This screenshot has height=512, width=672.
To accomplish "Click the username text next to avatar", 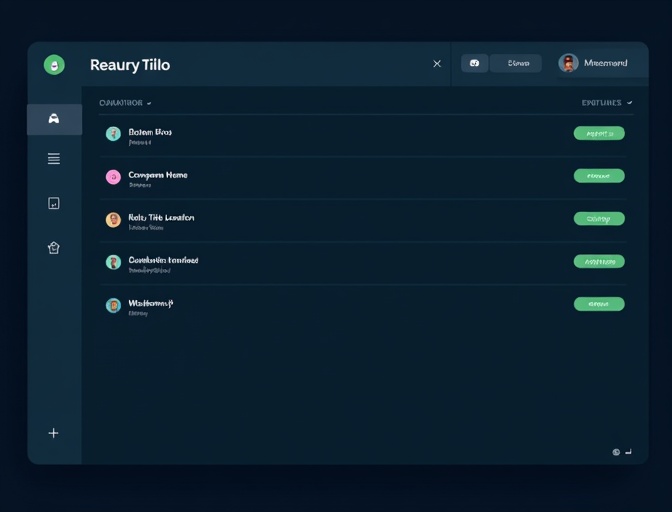I will [606, 63].
